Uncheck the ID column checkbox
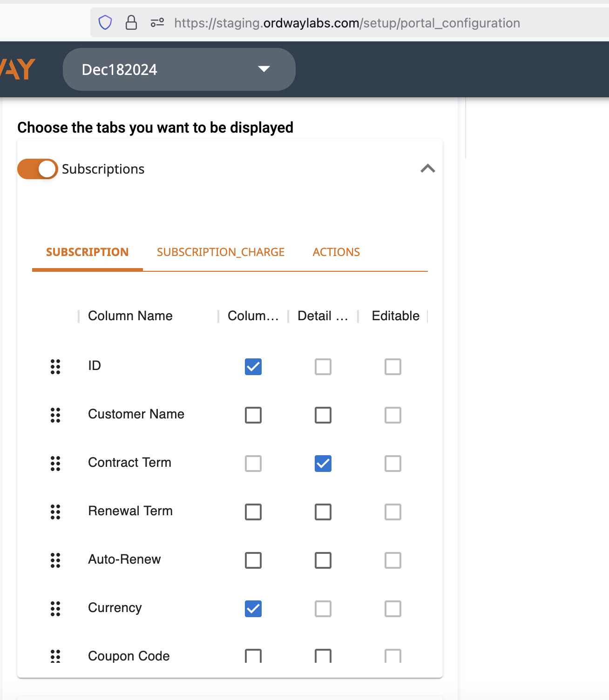The image size is (609, 700). tap(253, 367)
